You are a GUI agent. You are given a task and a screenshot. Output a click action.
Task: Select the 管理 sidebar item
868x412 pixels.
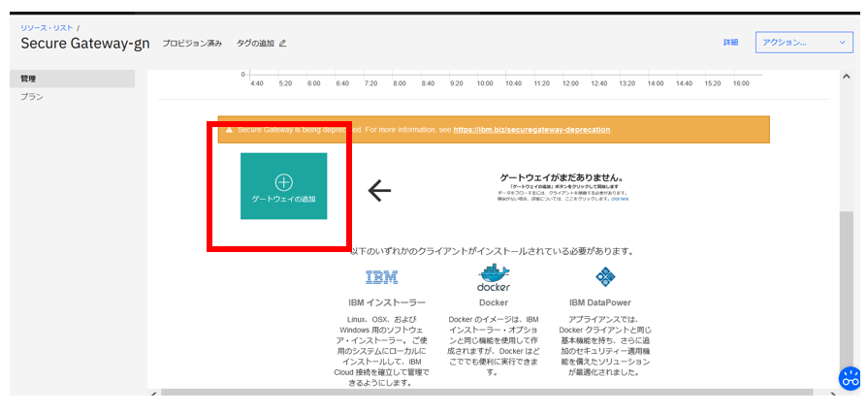point(72,79)
